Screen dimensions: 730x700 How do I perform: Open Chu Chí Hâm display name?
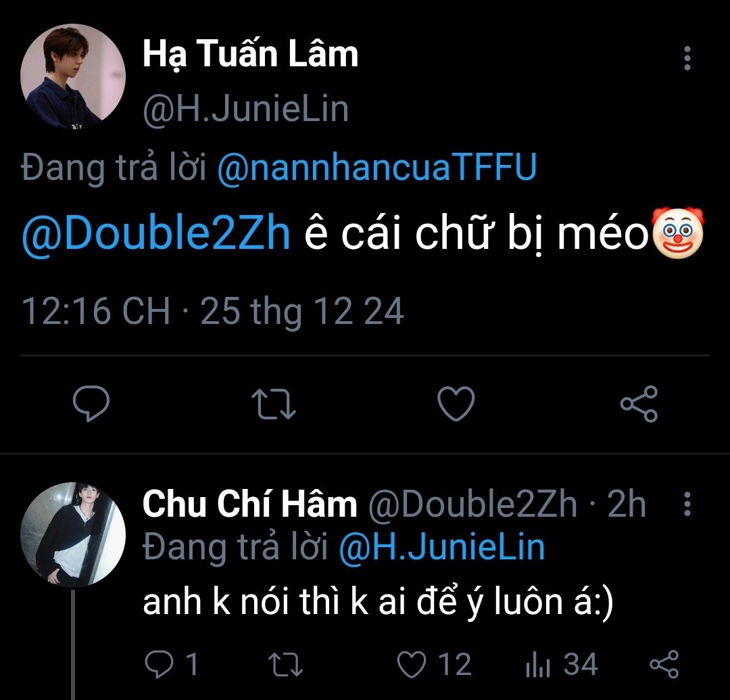click(x=249, y=505)
